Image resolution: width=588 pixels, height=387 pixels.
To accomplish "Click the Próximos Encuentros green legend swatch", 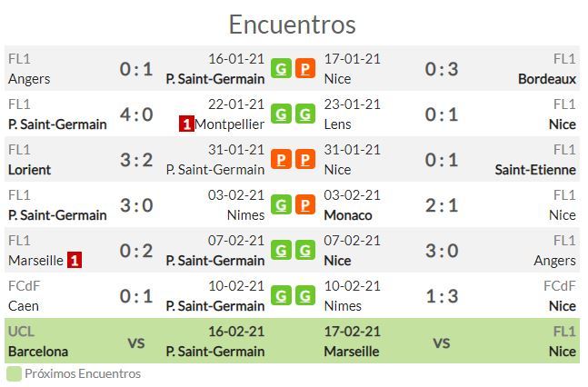I will (x=14, y=374).
